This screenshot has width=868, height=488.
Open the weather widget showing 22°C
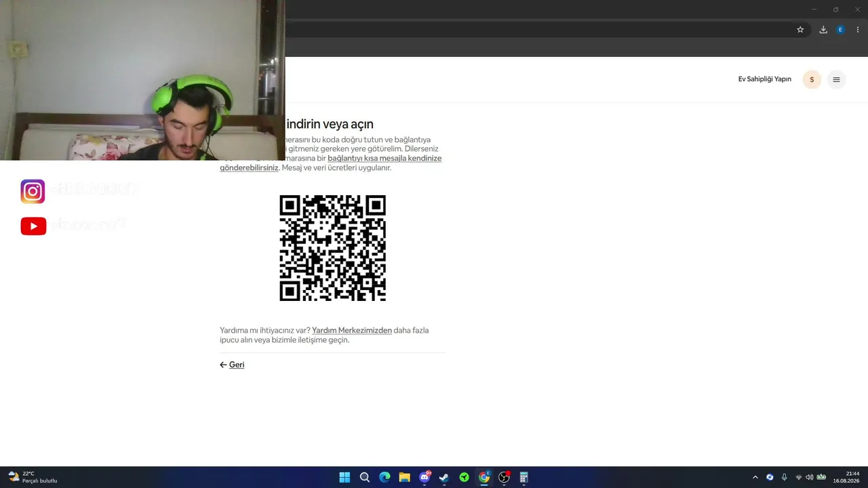[33, 477]
